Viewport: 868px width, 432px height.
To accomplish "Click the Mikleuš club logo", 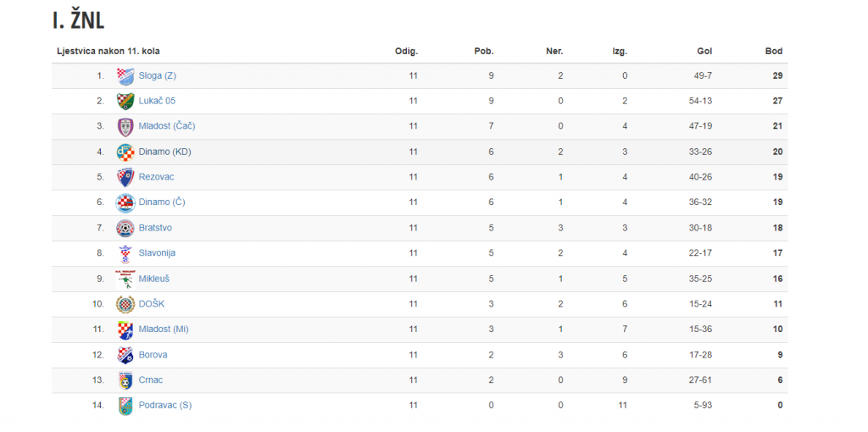I will point(125,279).
